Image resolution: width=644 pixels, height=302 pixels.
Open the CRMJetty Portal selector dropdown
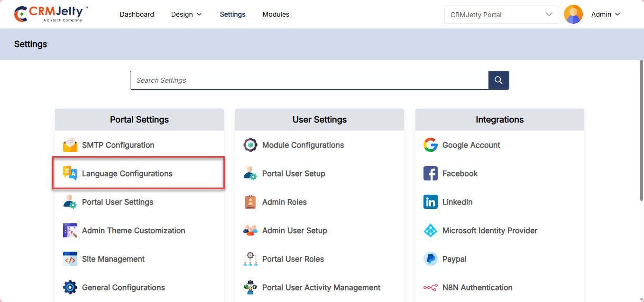(x=501, y=14)
